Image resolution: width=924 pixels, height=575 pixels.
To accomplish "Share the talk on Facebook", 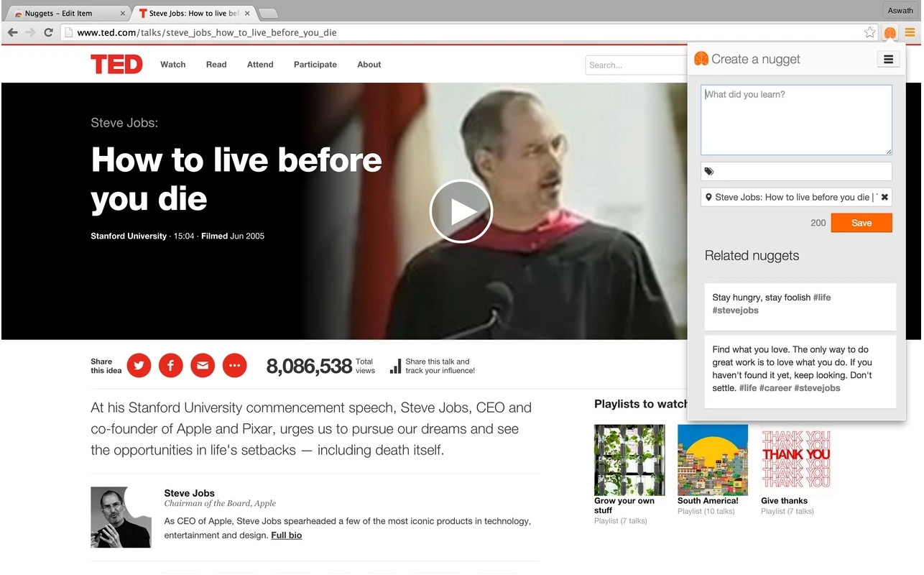I will coord(170,366).
